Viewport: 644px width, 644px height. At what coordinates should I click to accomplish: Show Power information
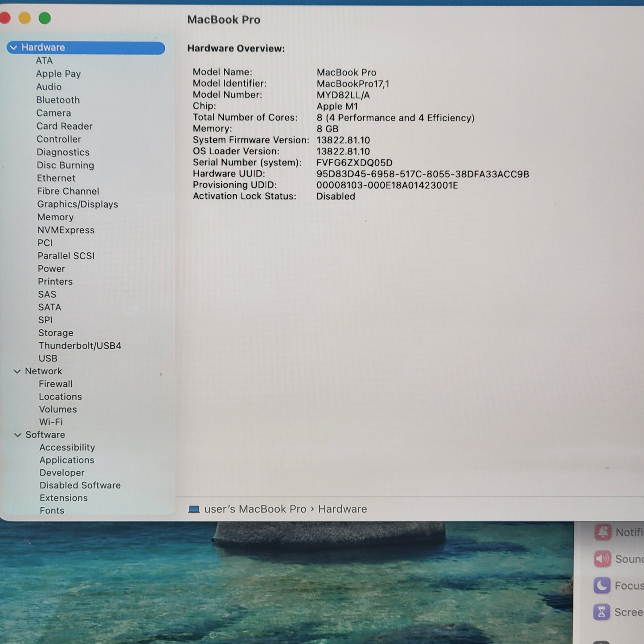[x=51, y=269]
